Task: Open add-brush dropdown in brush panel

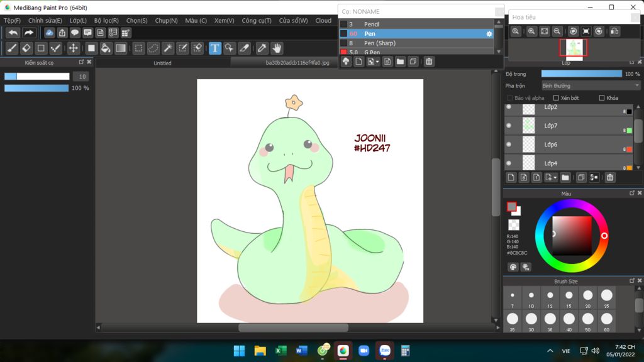Action: pyautogui.click(x=377, y=62)
